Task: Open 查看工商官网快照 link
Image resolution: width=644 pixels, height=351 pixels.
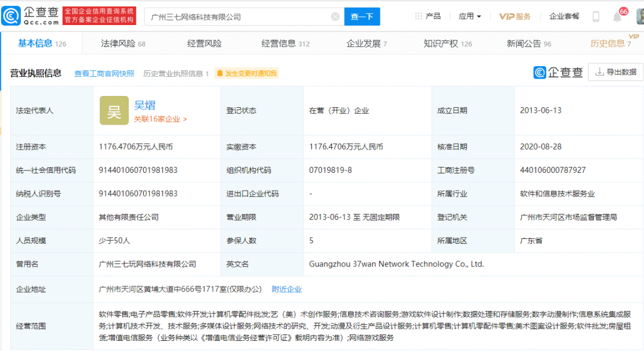Action: 104,73
